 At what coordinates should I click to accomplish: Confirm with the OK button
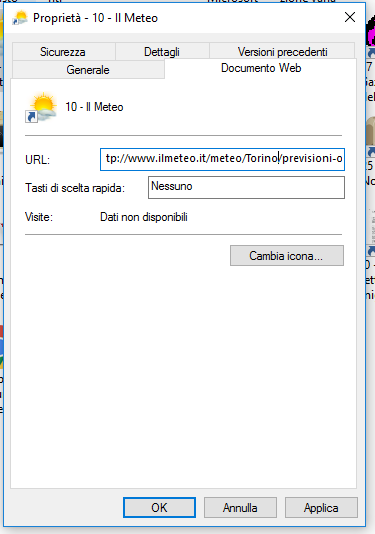[x=159, y=507]
